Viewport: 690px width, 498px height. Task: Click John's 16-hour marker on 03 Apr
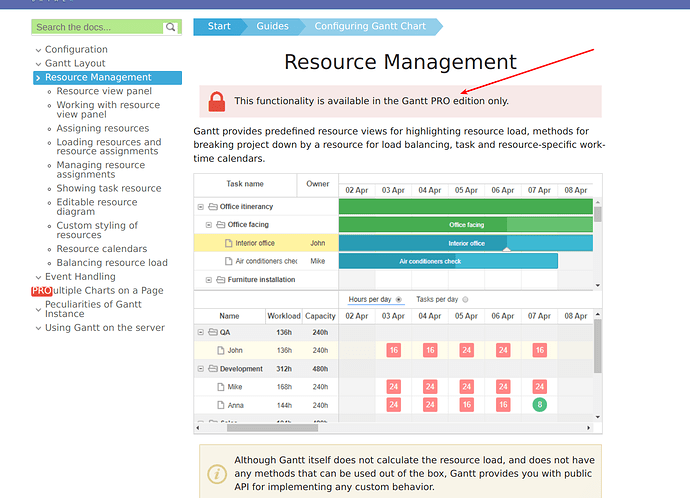[393, 350]
